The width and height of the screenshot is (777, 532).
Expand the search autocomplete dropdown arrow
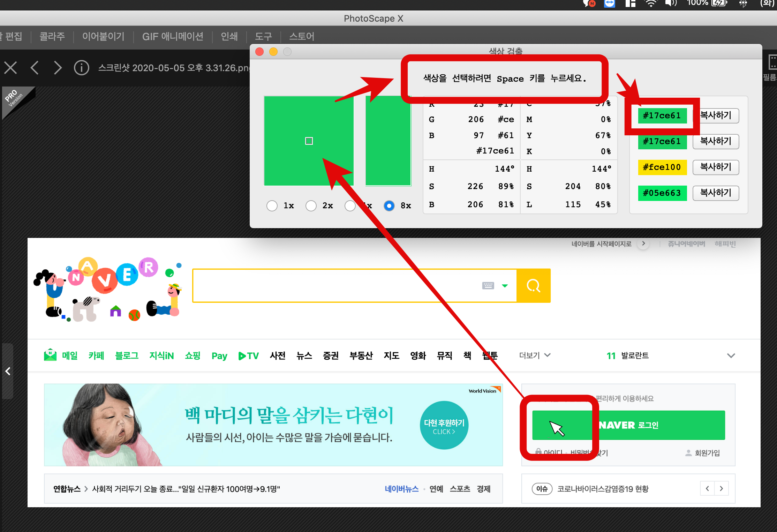(505, 286)
